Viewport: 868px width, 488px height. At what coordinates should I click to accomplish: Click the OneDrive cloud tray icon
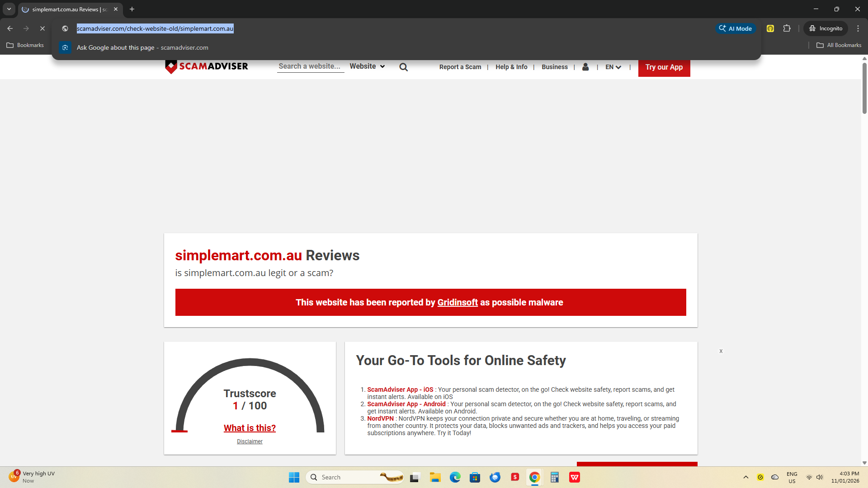(x=775, y=477)
